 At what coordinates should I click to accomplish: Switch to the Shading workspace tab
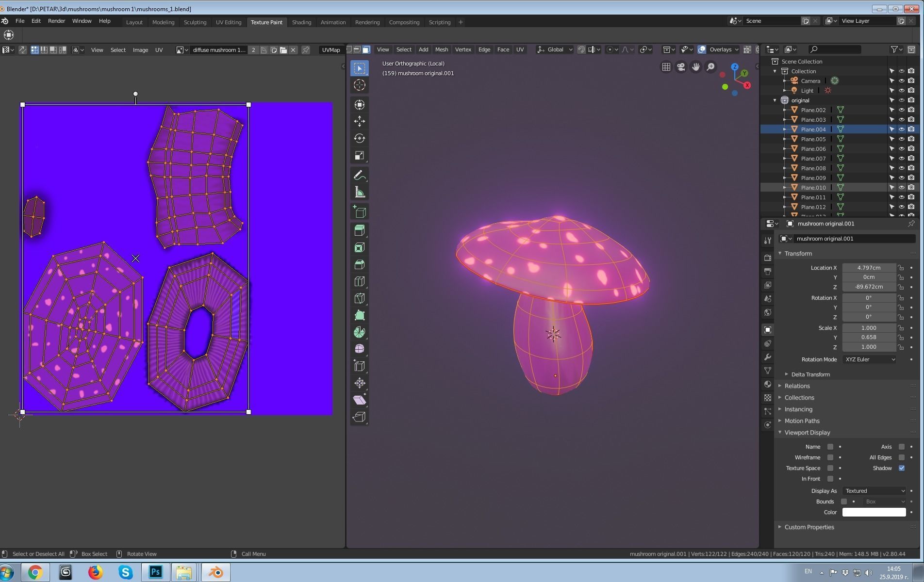(x=301, y=22)
